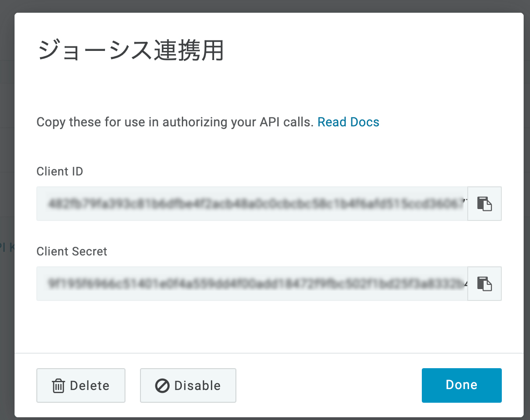Click the dimmed strip above the dialog

(x=265, y=5)
